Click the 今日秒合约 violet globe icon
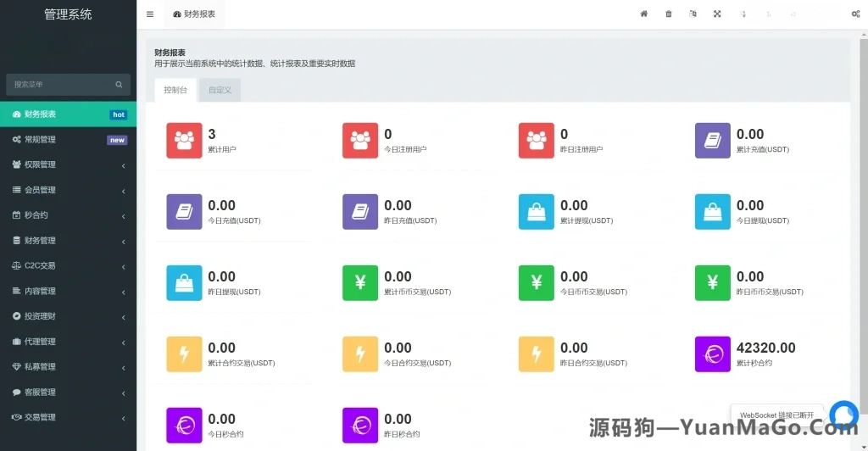Viewport: 868px width, 451px height. coord(184,426)
